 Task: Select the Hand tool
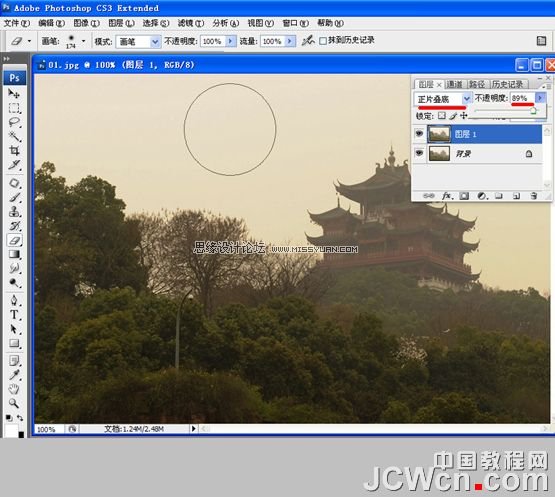tap(14, 389)
